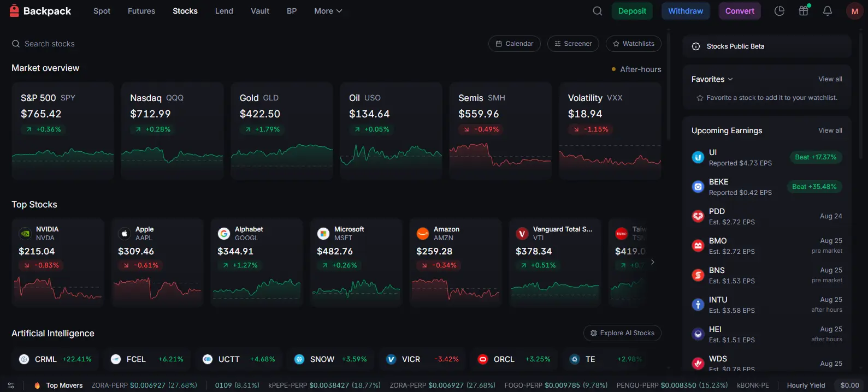The image size is (868, 392).
Task: Click the CRML stock logo icon
Action: tap(24, 359)
